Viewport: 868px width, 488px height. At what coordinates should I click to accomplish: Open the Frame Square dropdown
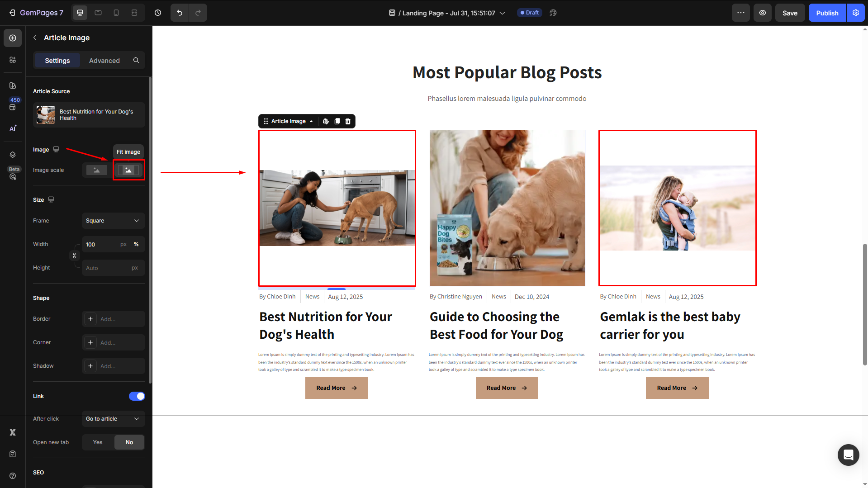pyautogui.click(x=113, y=221)
